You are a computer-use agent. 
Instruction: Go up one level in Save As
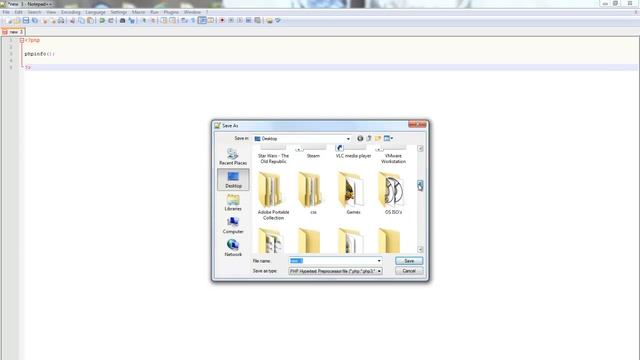(369, 139)
